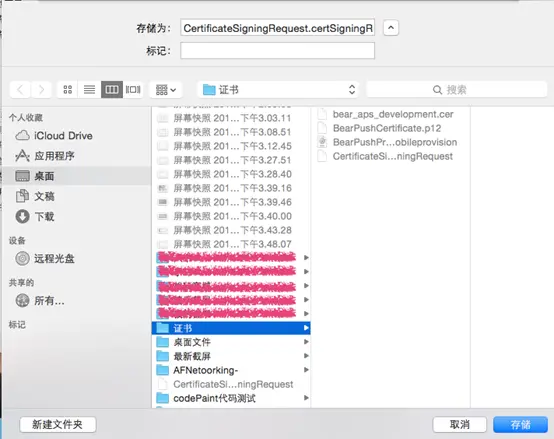Click the 取消 button
Image resolution: width=554 pixels, height=439 pixels.
(460, 424)
